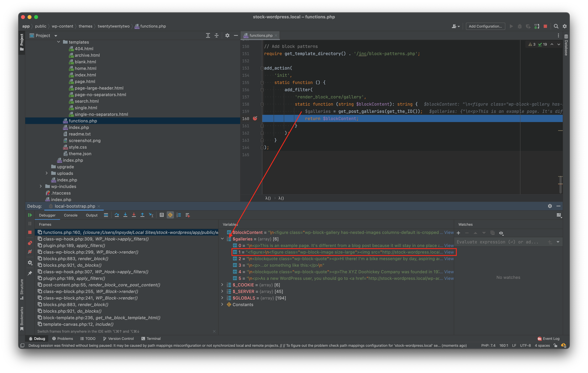Collapse the $galleries array variable

pyautogui.click(x=222, y=239)
